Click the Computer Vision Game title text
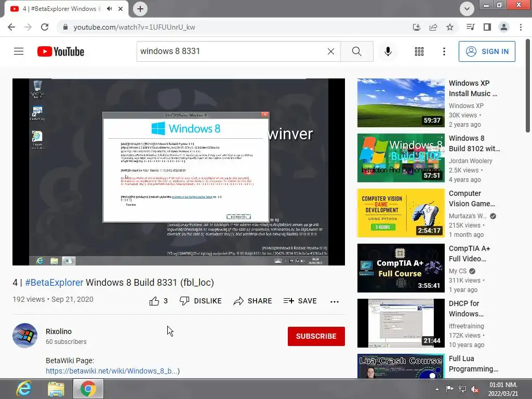Image resolution: width=532 pixels, height=399 pixels. tap(472, 198)
